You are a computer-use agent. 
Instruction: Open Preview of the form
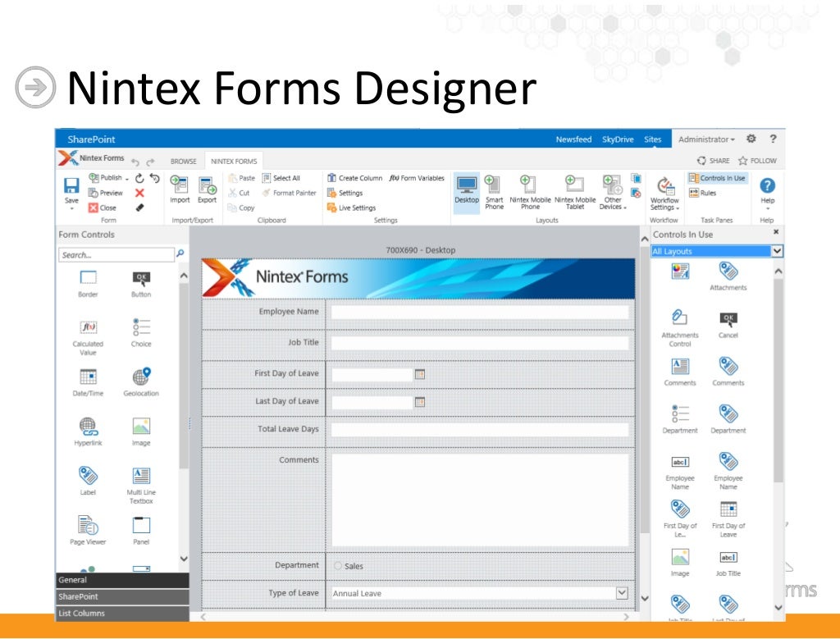[x=106, y=193]
